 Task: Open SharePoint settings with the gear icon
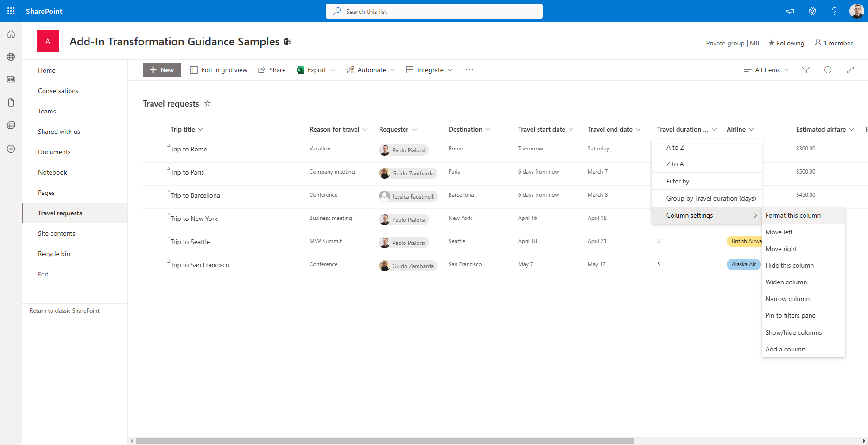812,11
